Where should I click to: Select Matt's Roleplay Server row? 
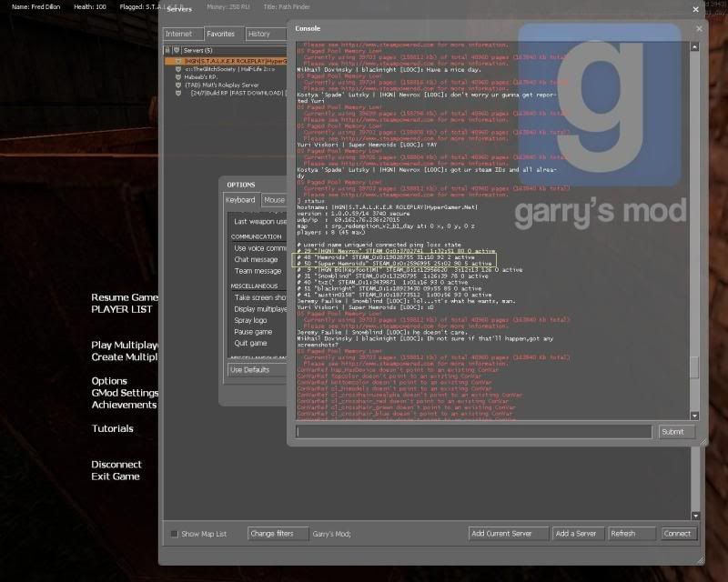click(225, 85)
